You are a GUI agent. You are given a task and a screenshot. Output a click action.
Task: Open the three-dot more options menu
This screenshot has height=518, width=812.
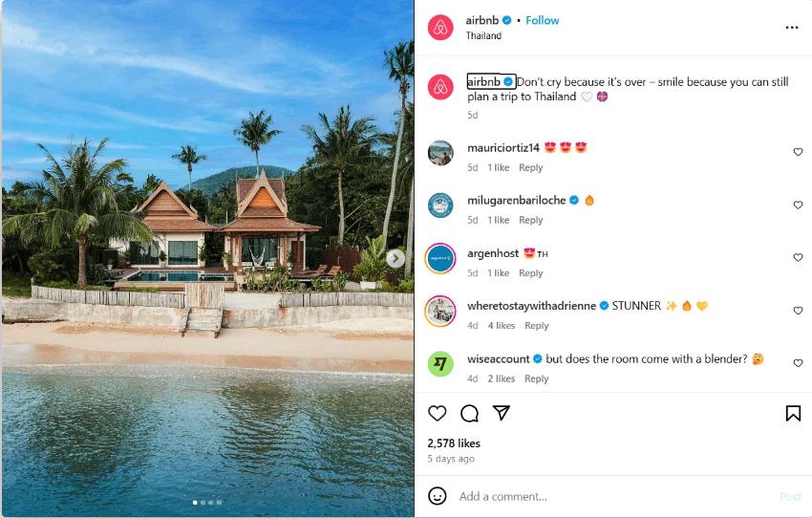[792, 28]
